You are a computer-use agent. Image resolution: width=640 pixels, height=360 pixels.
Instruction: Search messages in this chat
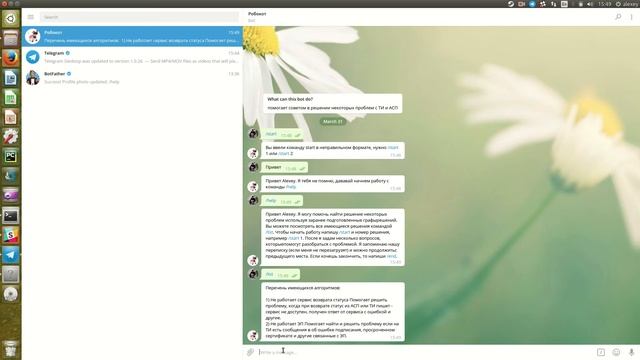click(x=618, y=17)
